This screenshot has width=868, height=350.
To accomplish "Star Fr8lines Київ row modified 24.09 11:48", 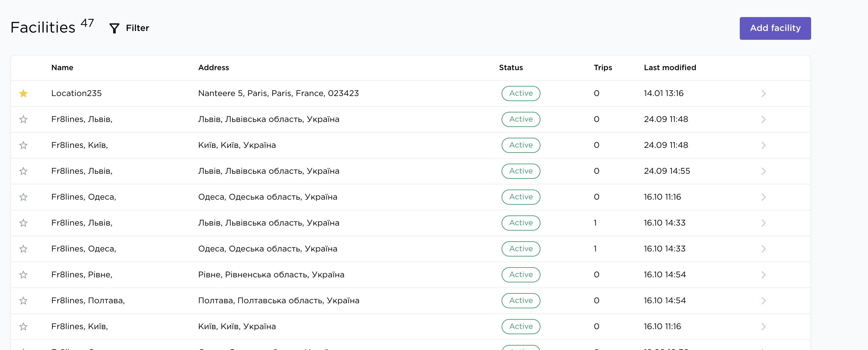I will pos(23,145).
